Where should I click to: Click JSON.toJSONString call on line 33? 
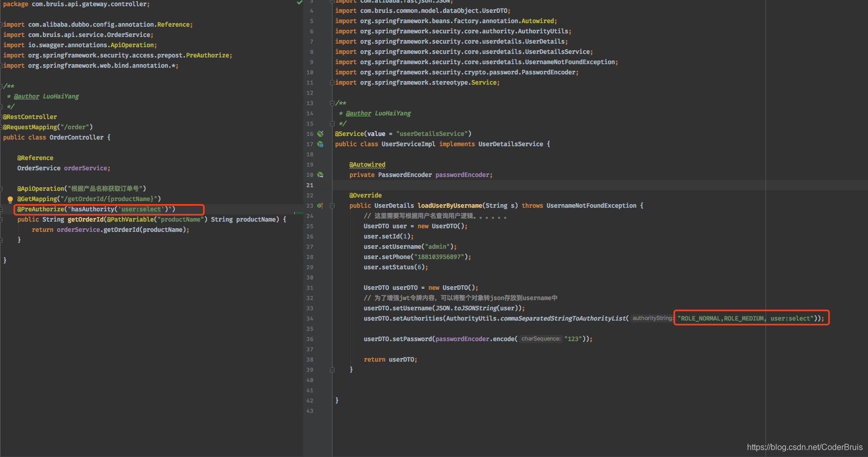coord(466,308)
